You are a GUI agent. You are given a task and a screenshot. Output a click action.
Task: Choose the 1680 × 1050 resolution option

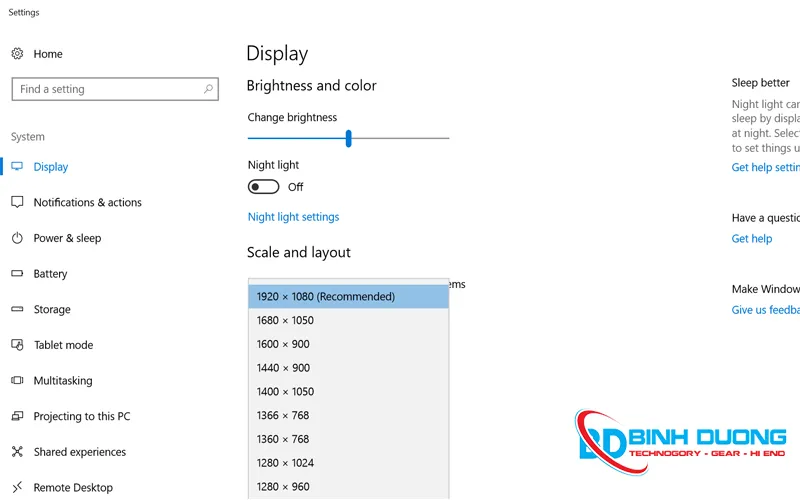click(348, 320)
